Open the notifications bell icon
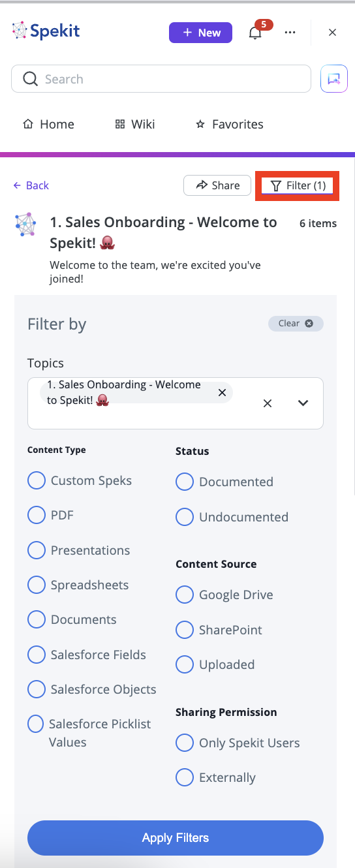Viewport: 355px width, 868px height. (x=255, y=33)
